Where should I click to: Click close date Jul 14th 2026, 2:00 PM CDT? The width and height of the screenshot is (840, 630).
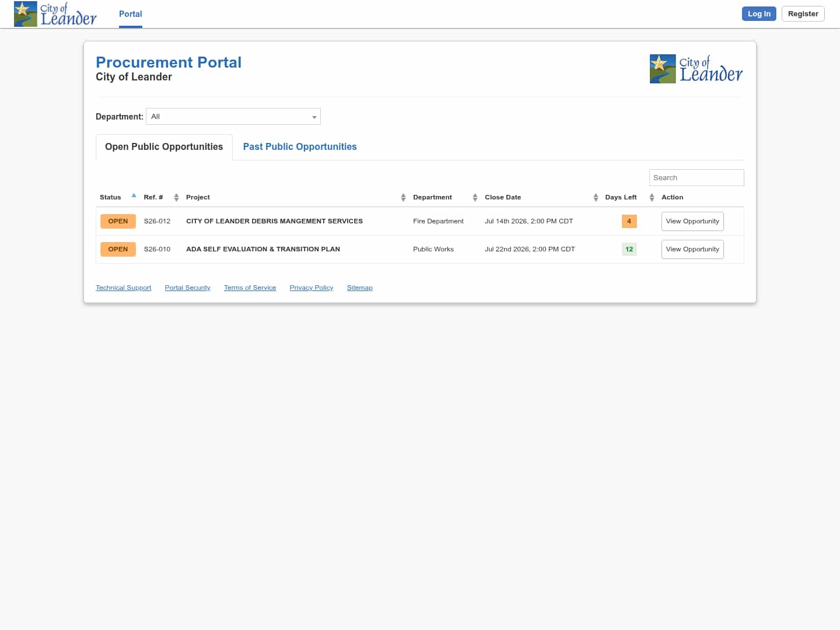(x=529, y=221)
